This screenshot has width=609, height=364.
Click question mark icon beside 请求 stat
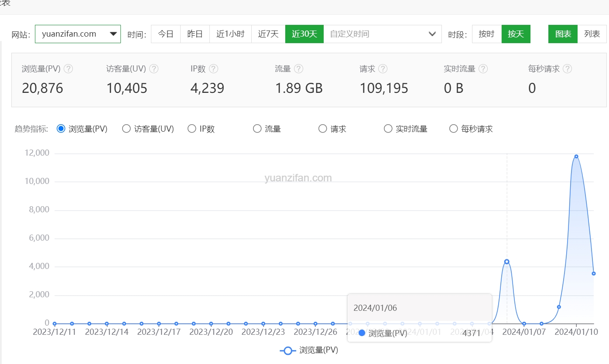point(383,69)
